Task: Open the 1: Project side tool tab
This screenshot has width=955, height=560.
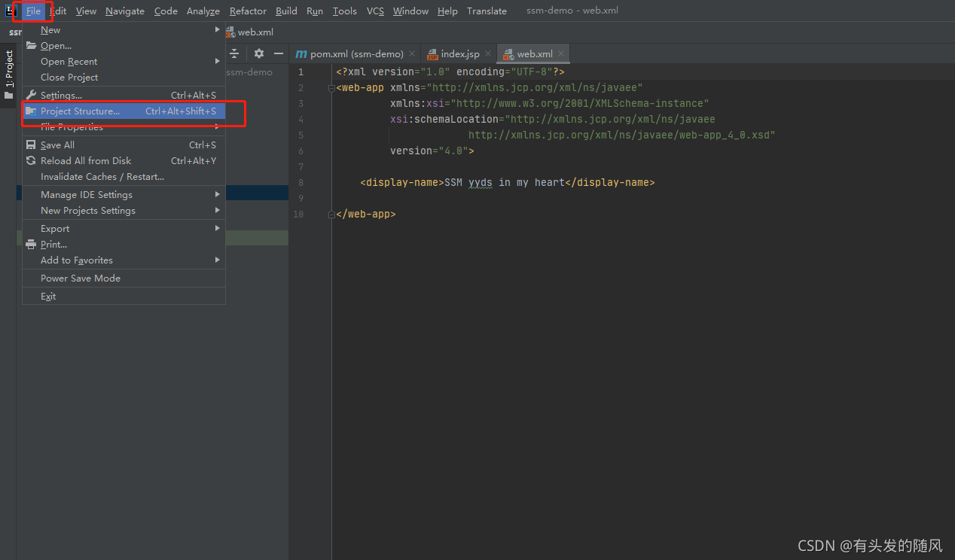Action: coord(9,74)
